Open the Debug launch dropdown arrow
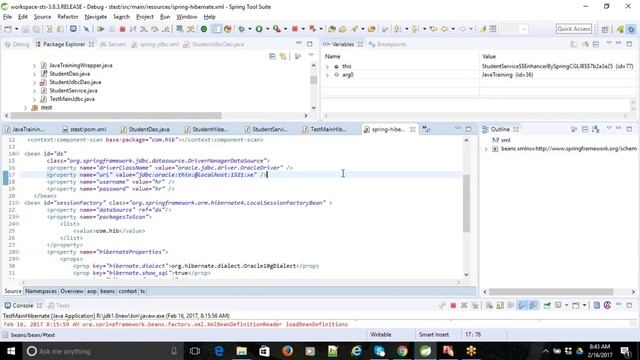Image resolution: width=640 pixels, height=360 pixels. click(x=249, y=29)
